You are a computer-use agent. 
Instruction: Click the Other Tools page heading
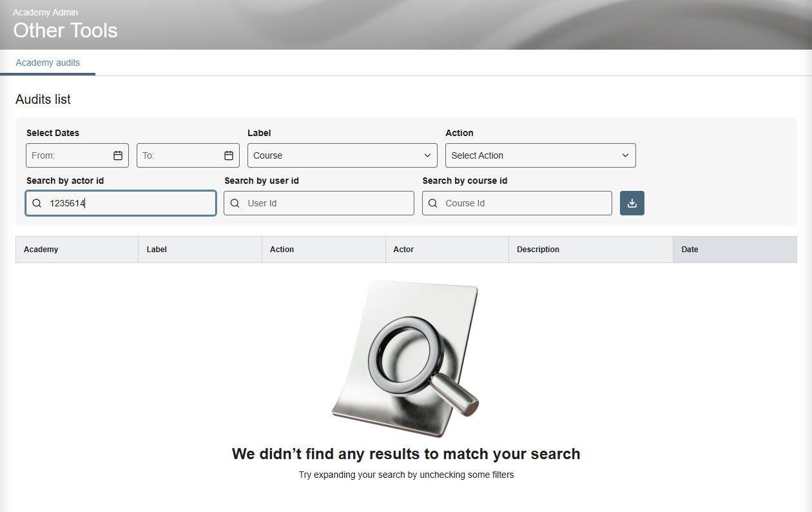pyautogui.click(x=64, y=30)
